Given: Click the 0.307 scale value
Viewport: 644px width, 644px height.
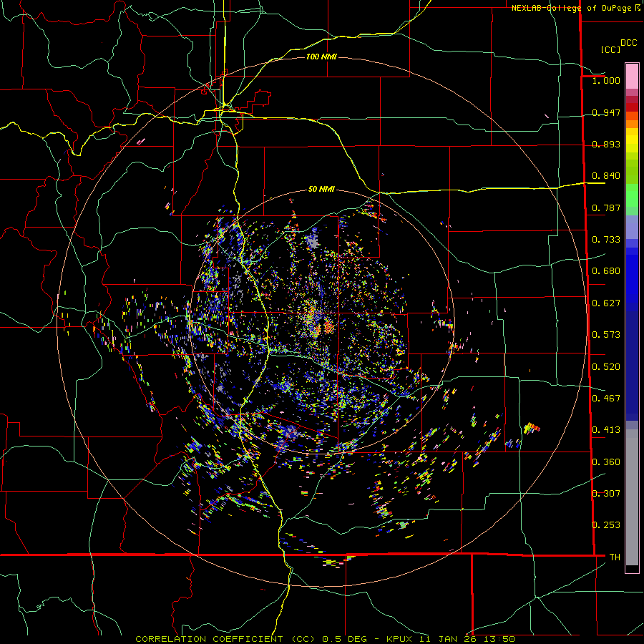Looking at the screenshot, I should (606, 494).
